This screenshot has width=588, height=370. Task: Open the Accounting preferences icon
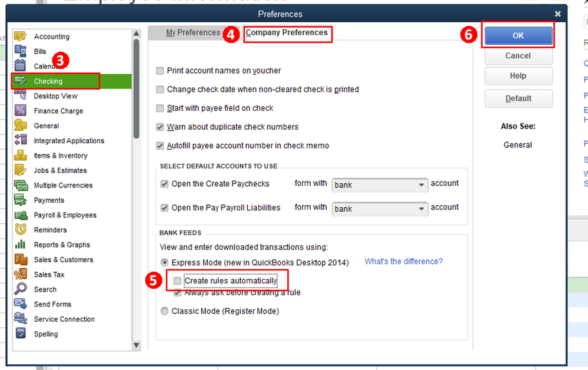tap(20, 37)
